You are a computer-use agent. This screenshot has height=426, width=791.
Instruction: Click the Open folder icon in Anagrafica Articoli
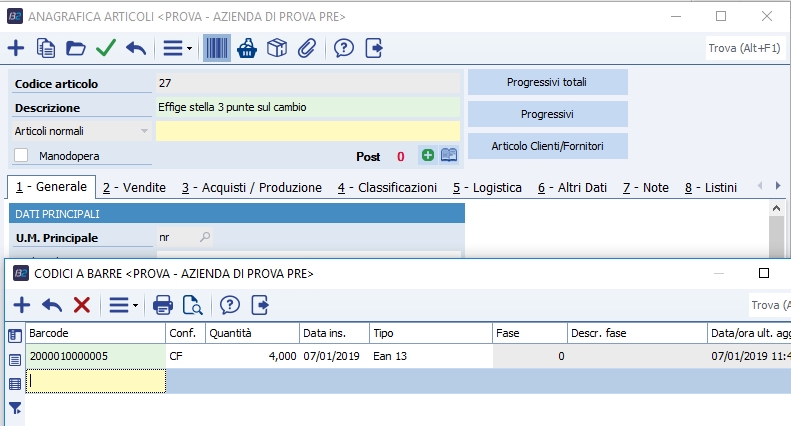(76, 48)
